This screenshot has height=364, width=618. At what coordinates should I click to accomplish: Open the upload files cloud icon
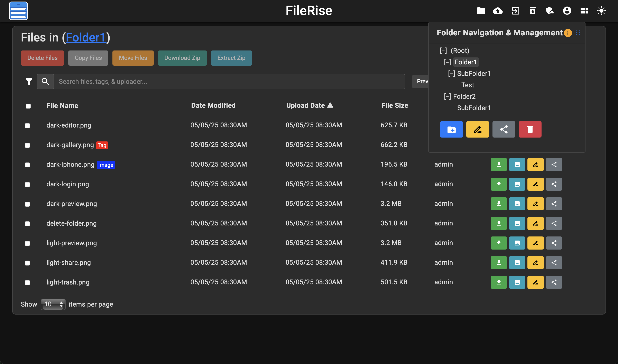[x=498, y=11]
